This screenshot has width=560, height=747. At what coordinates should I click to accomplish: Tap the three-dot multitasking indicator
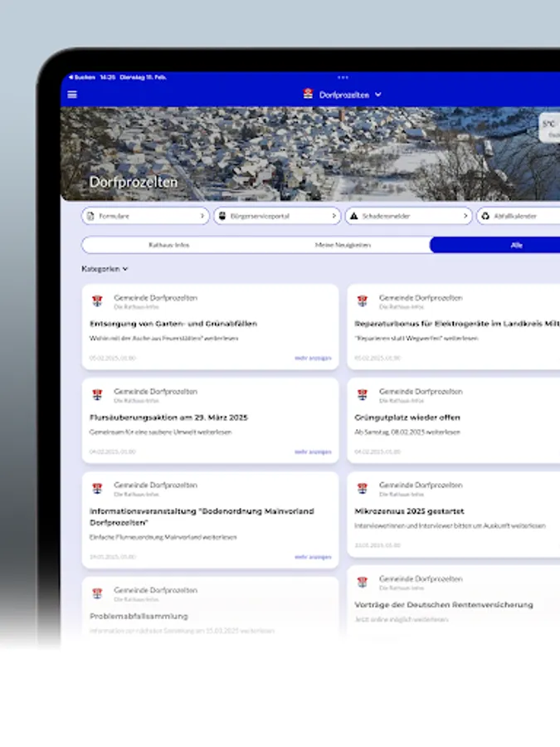pos(343,77)
